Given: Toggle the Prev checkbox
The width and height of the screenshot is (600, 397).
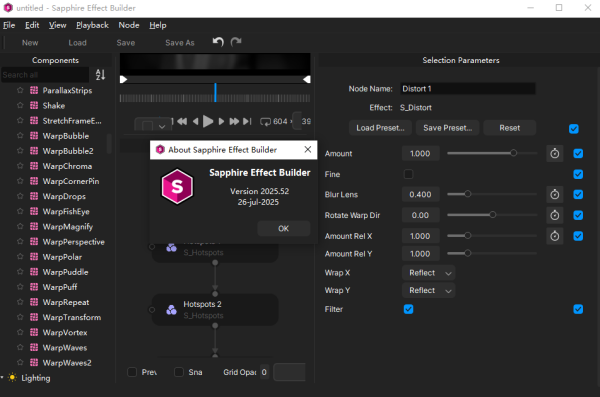Looking at the screenshot, I should [132, 372].
